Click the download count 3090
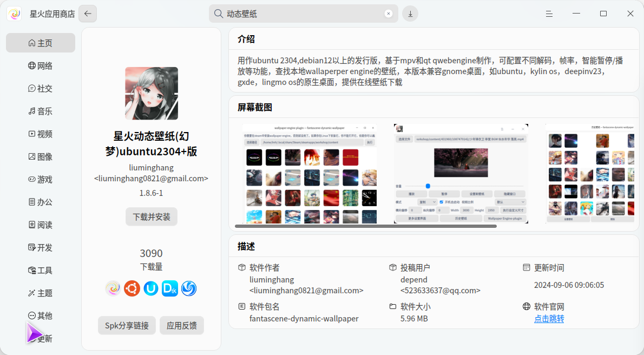Screen dimensions: 644x355 [151, 253]
